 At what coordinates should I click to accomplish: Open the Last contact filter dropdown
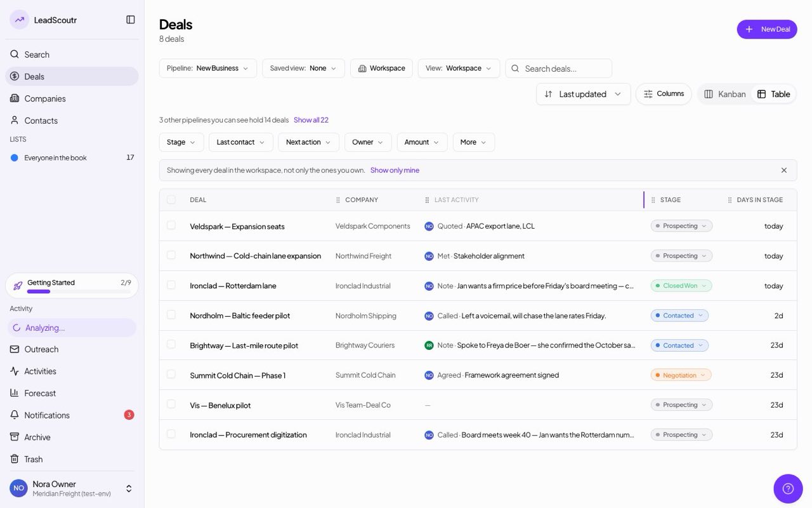click(x=241, y=142)
